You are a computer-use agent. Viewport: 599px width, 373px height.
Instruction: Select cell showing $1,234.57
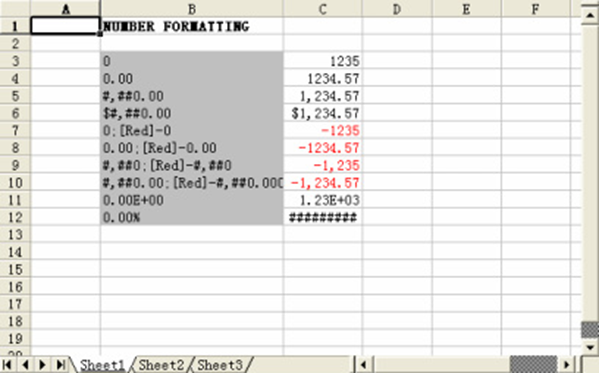(323, 113)
